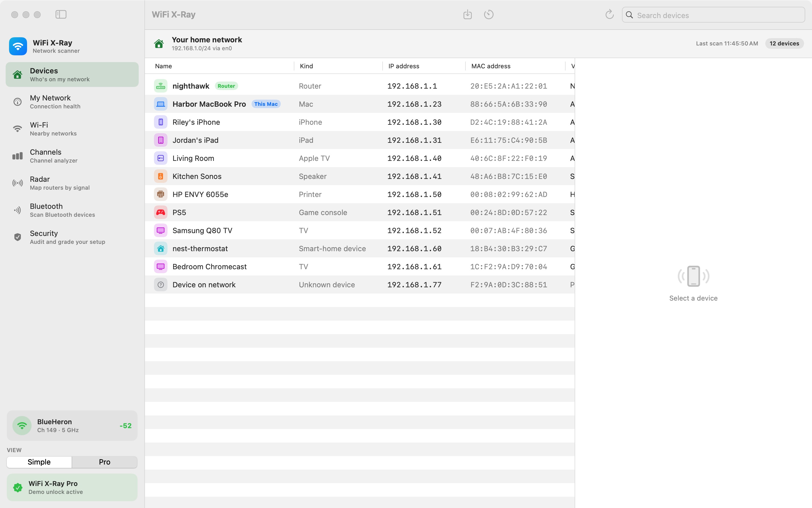
Task: Go to Wi-Fi nearby networks
Action: click(72, 129)
